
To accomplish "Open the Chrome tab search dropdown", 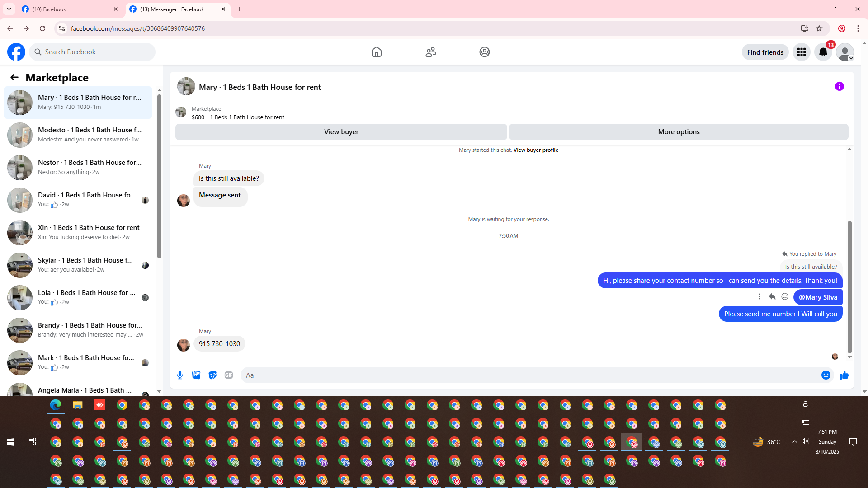I will point(9,9).
